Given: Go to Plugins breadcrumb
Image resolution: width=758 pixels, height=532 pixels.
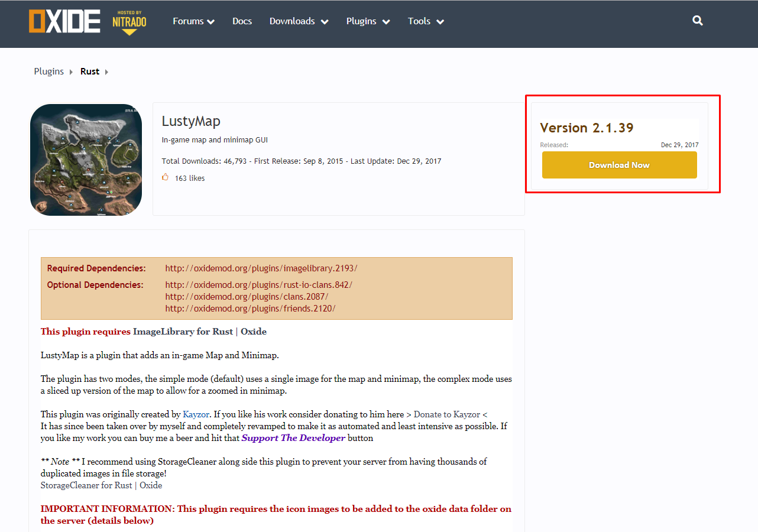Looking at the screenshot, I should (48, 72).
